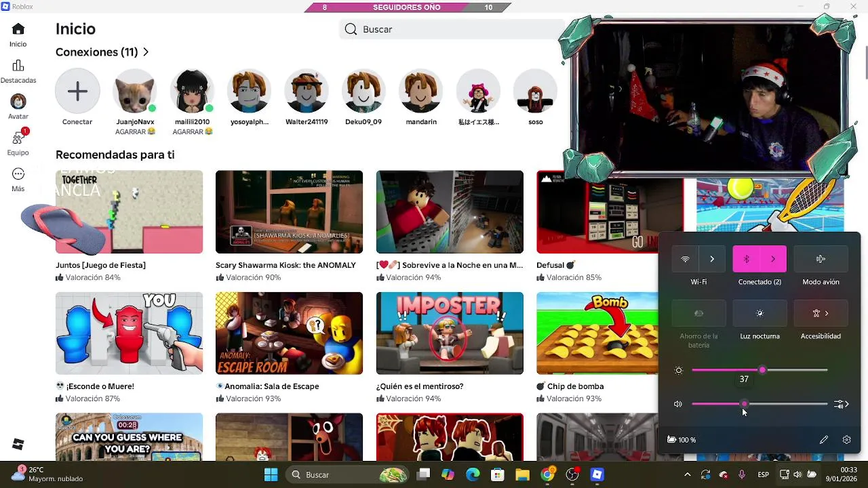
Task: Switch to Google Chrome on taskbar
Action: [547, 474]
